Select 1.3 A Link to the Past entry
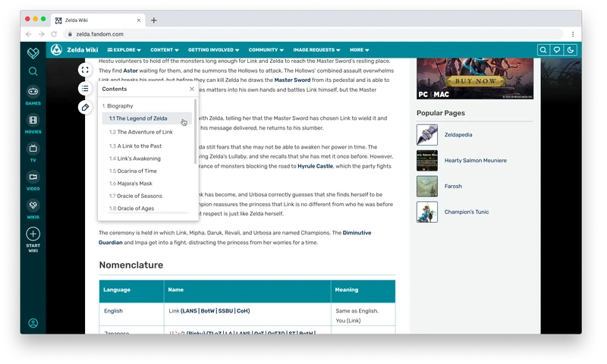Screen dimensions: 607x364 click(x=136, y=146)
